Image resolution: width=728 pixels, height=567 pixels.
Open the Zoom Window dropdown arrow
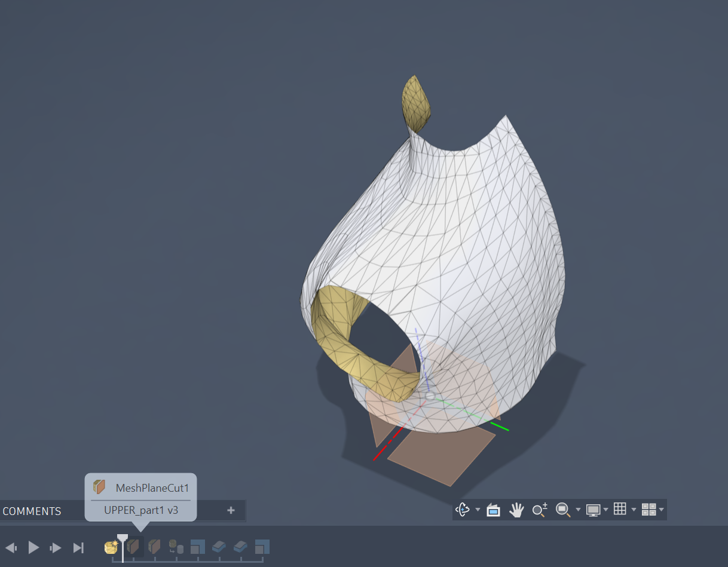tap(578, 510)
